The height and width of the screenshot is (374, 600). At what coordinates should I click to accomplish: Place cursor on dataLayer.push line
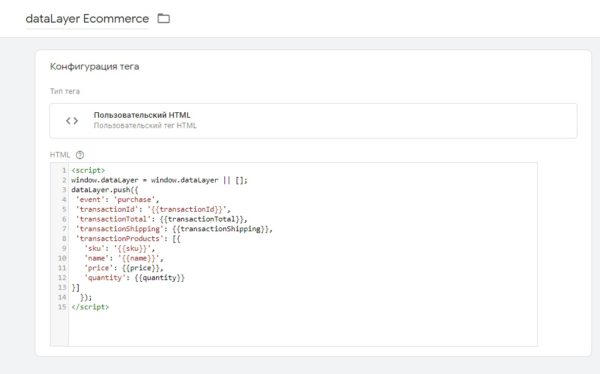[x=104, y=190]
